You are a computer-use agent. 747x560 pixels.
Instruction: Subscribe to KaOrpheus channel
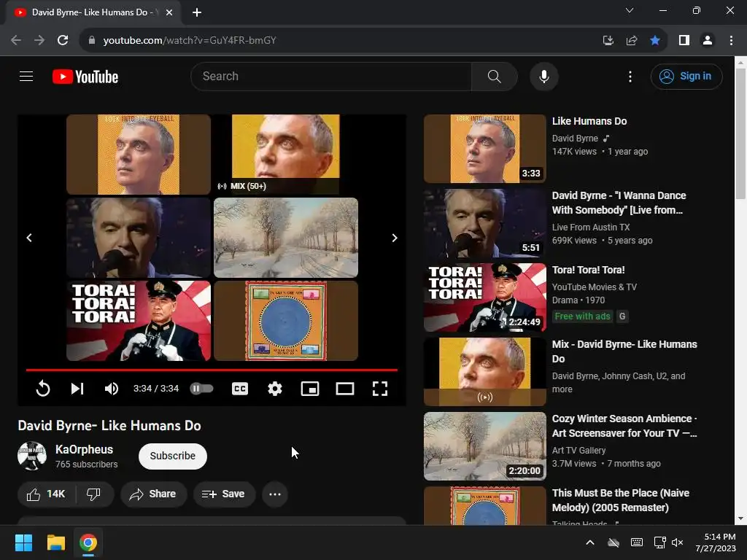click(x=172, y=456)
